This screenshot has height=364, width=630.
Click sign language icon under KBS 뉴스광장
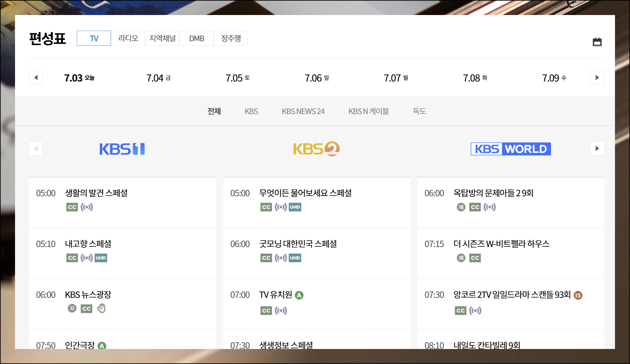pyautogui.click(x=101, y=308)
